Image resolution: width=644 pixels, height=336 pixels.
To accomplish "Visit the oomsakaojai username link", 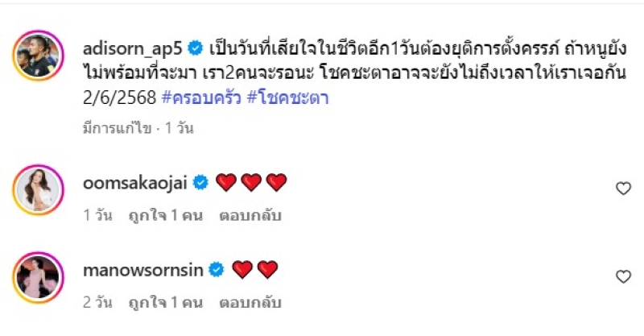I will [134, 183].
